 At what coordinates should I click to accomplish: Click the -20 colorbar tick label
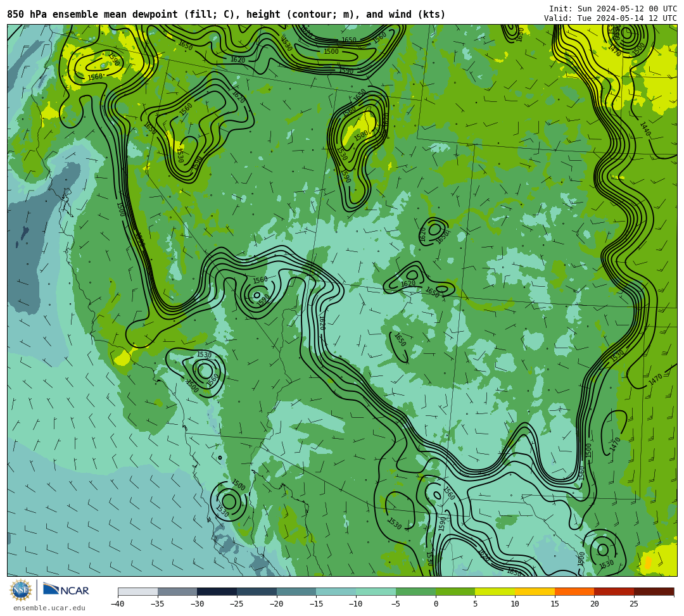tap(276, 604)
